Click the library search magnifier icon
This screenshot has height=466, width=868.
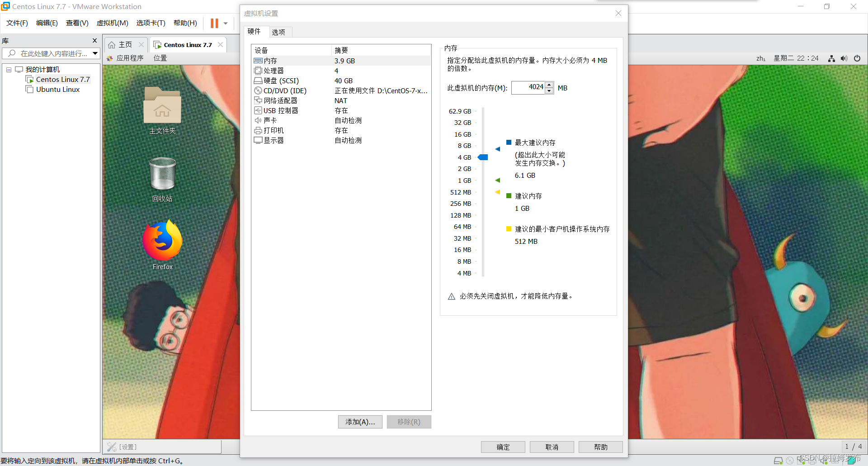(x=12, y=53)
